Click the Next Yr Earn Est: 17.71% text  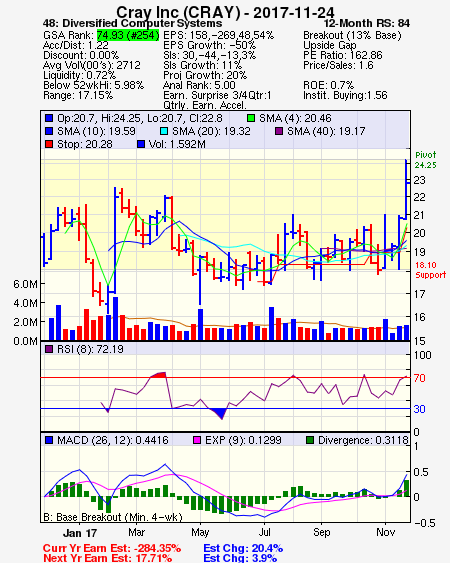pyautogui.click(x=107, y=558)
